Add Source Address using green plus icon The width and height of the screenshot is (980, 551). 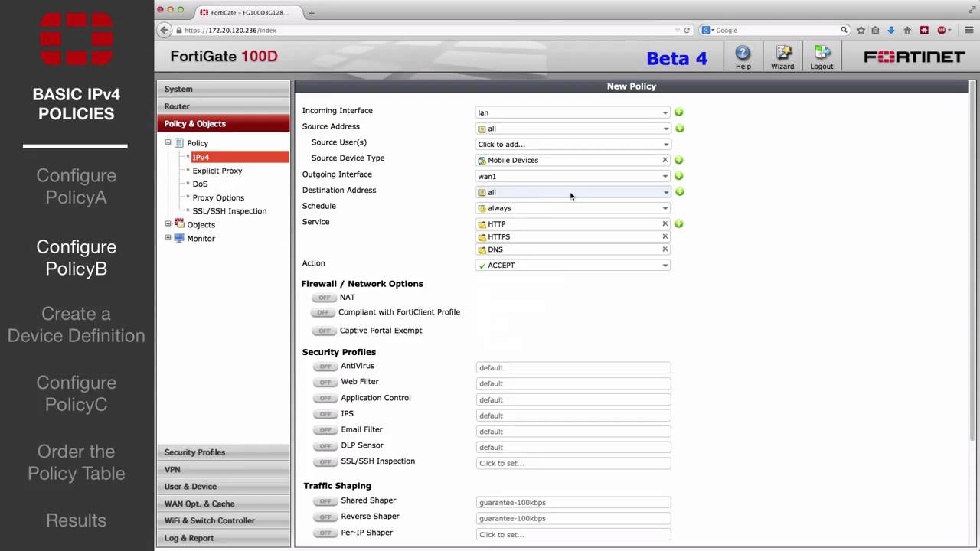679,129
